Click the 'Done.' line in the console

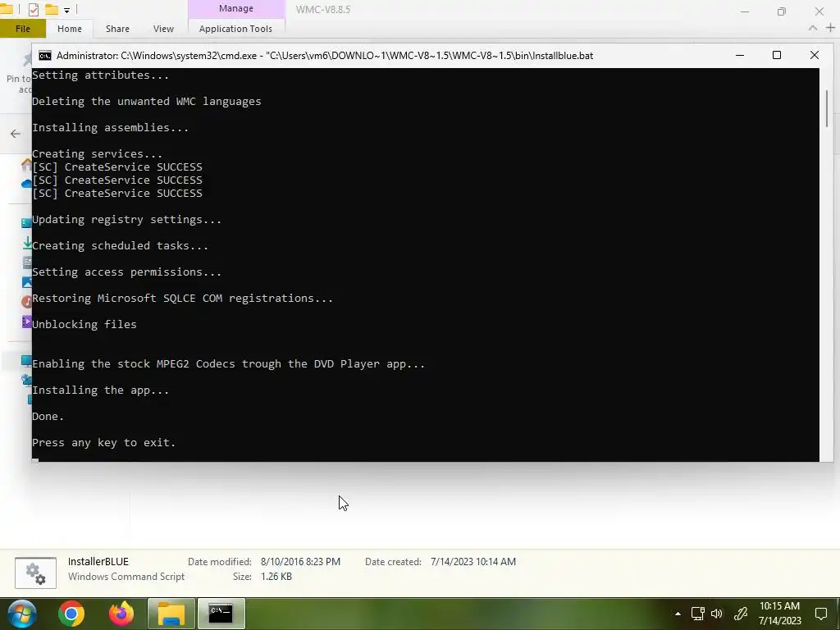click(48, 416)
